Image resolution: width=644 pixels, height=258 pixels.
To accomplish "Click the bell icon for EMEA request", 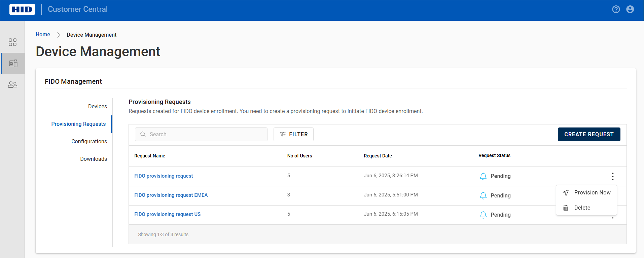I will click(483, 195).
